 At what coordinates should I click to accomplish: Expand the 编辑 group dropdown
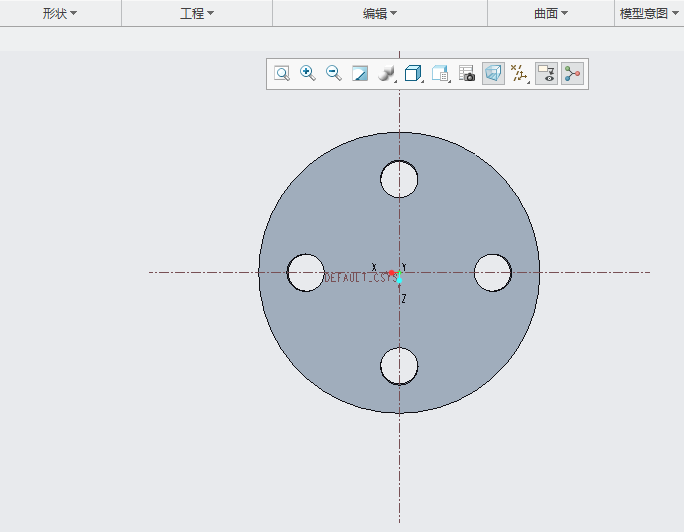380,13
